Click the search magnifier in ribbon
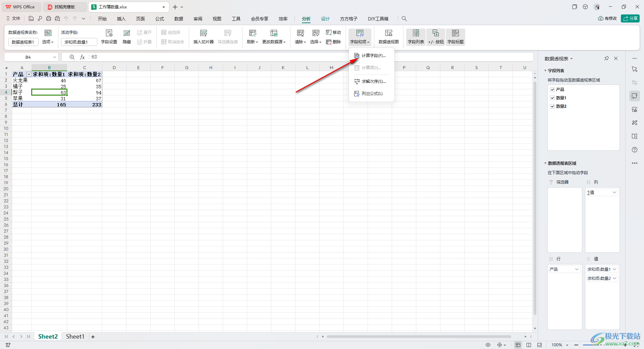 (x=404, y=19)
